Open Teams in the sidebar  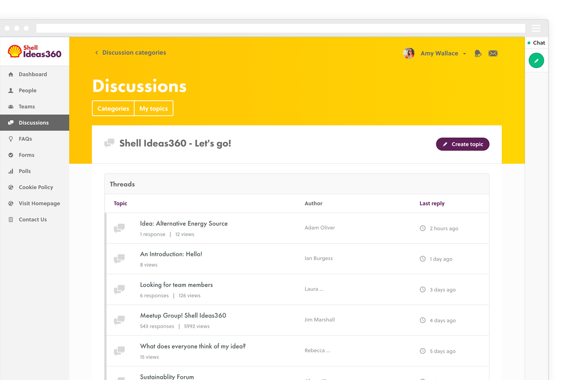click(26, 107)
